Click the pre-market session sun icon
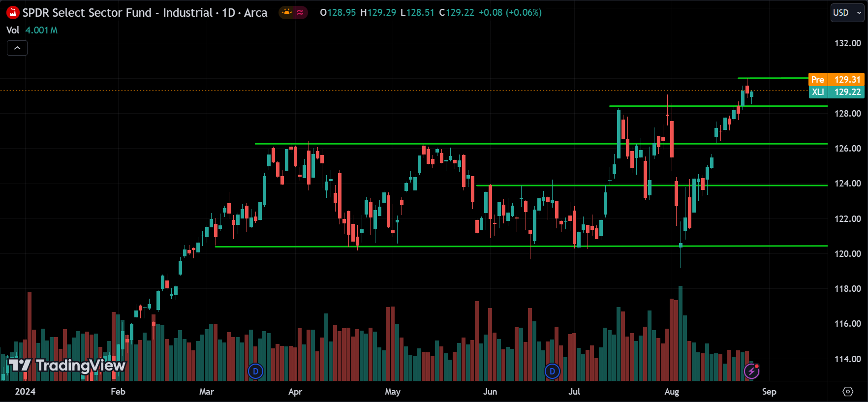 (287, 12)
